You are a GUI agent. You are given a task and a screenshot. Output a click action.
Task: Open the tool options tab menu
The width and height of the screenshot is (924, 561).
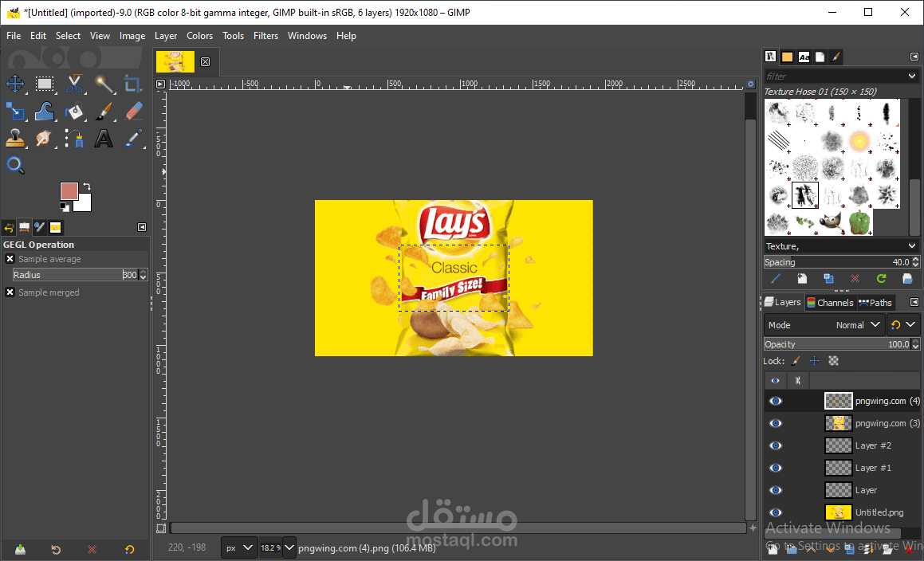141,227
